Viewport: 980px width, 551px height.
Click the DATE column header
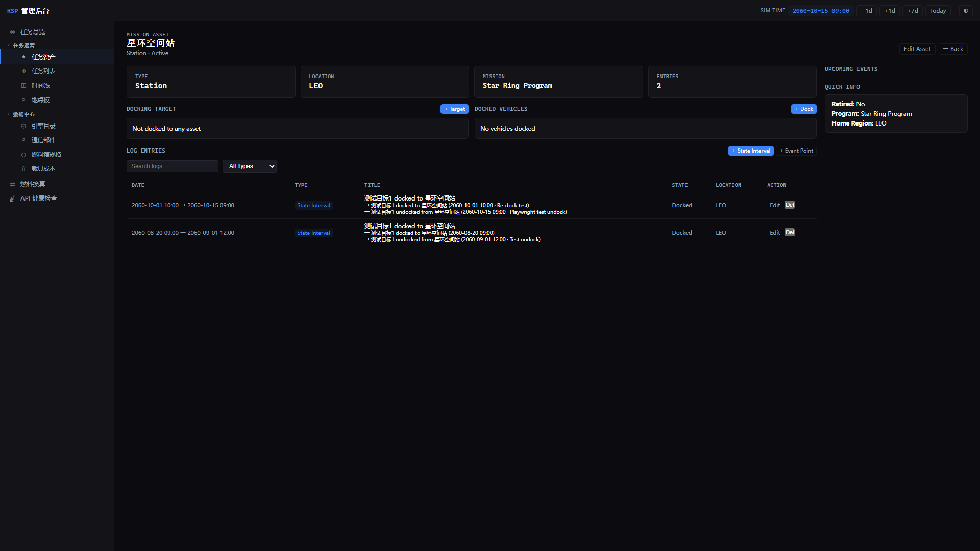coord(138,185)
